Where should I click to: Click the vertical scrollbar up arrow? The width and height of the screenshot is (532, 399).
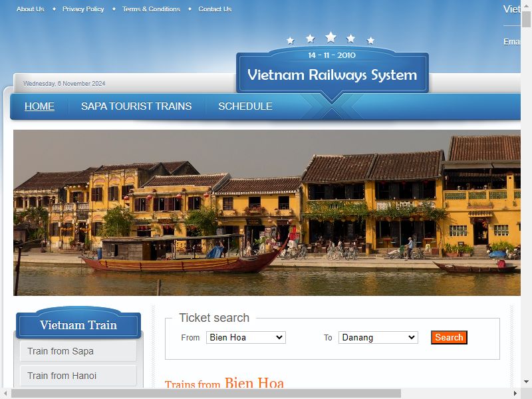point(526,5)
